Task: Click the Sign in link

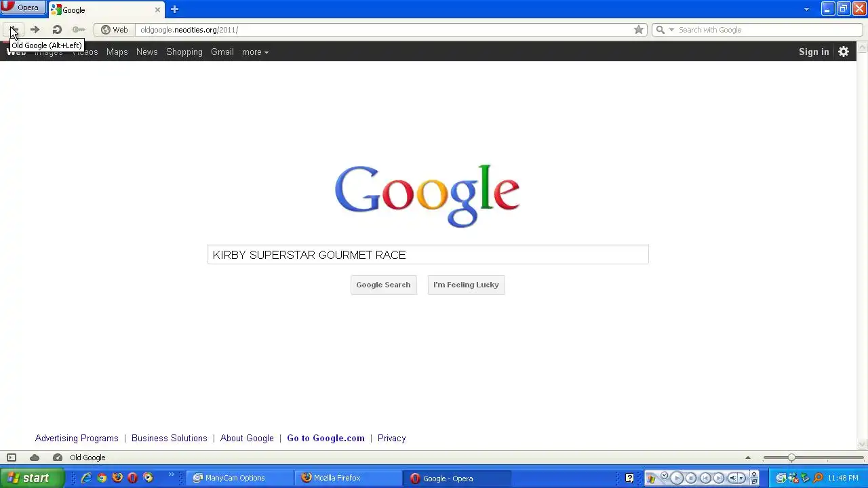Action: pos(814,52)
